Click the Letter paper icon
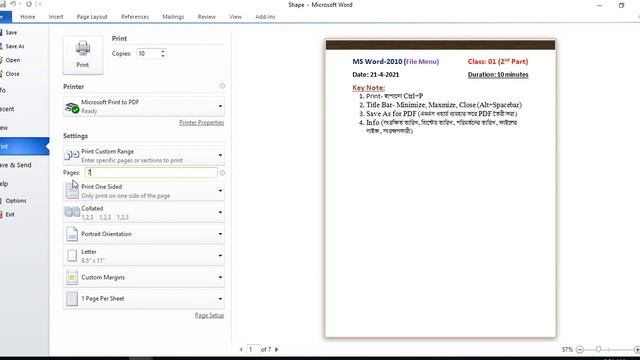Viewport: 640px width, 360px height. point(72,256)
